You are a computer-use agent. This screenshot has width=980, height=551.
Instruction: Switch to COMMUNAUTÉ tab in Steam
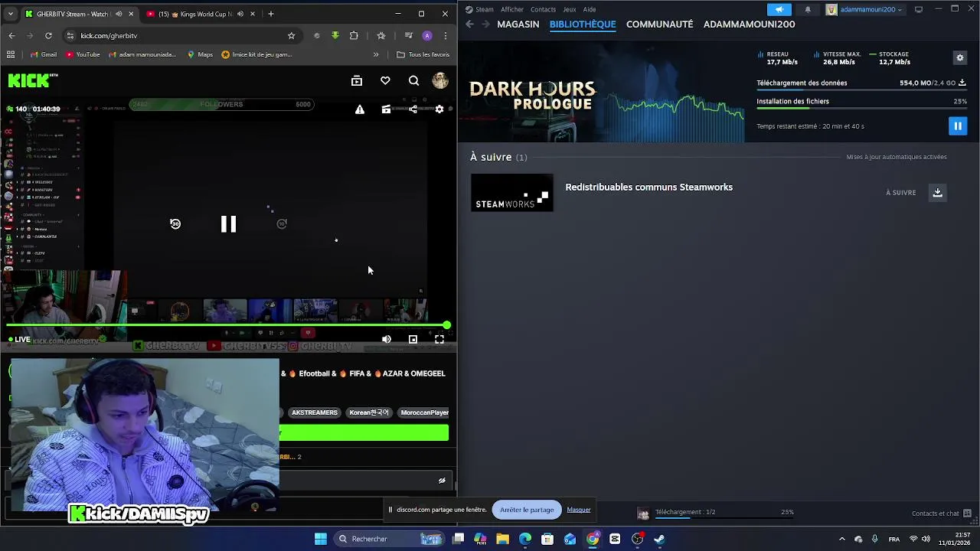[x=659, y=24]
